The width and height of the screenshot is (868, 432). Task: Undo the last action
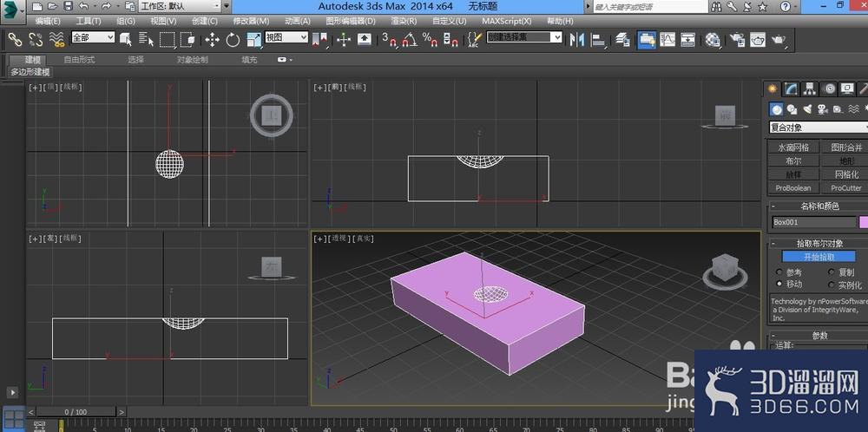(83, 7)
